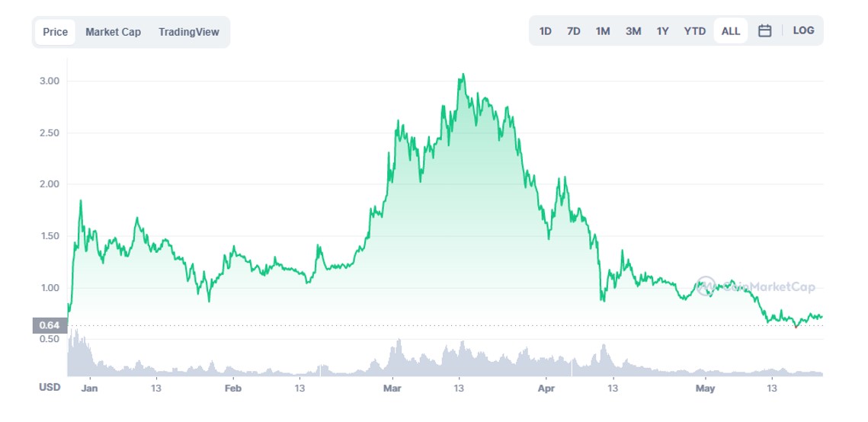The image size is (868, 422).
Task: Click the Apr label on time axis
Action: tap(546, 388)
